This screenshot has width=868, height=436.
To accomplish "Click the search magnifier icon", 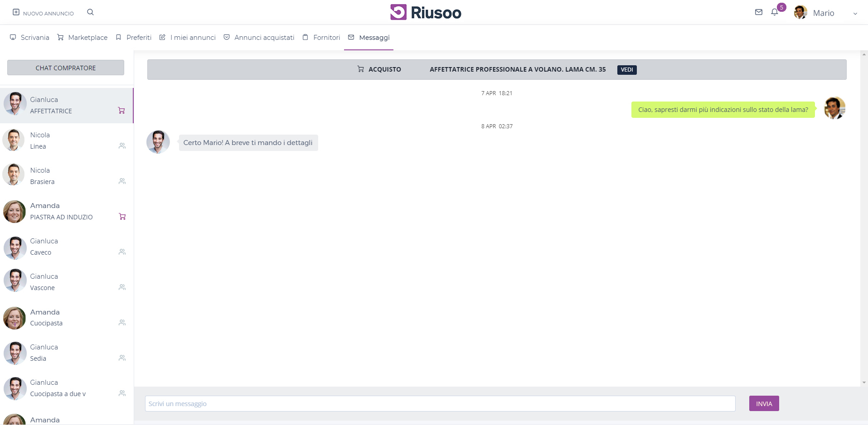I will click(x=90, y=12).
